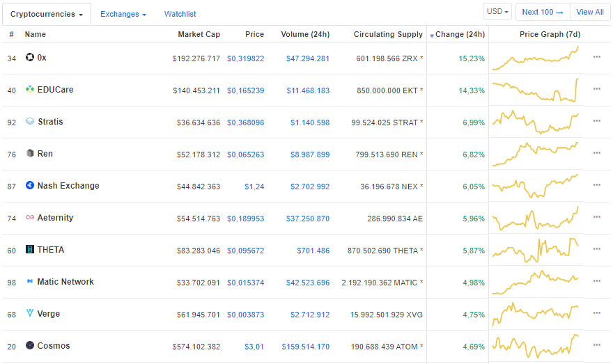
Task: Open the Nash Exchange name link
Action: [x=68, y=186]
